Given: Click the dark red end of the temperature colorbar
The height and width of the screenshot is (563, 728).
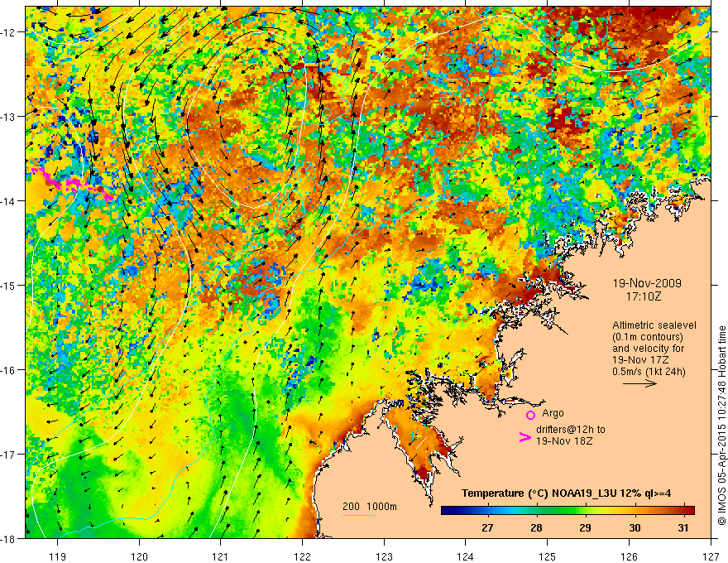Looking at the screenshot, I should pos(689,510).
